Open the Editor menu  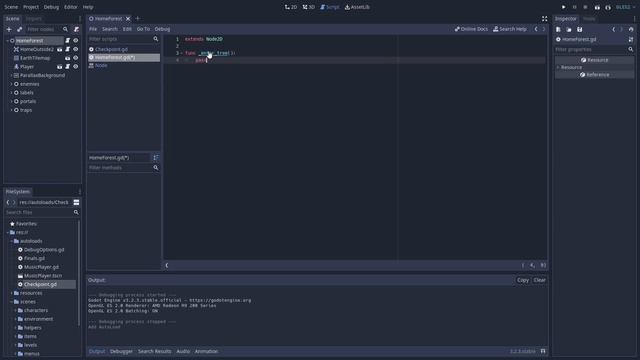[x=71, y=7]
